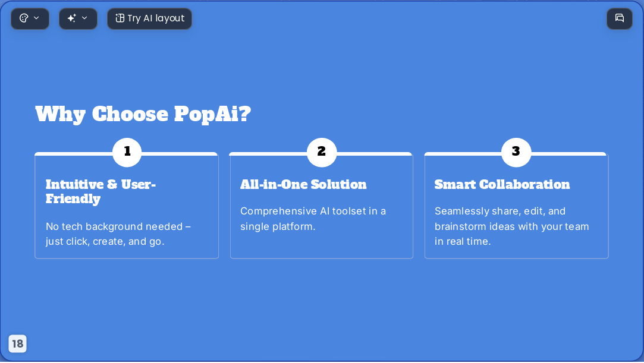
Task: Select the number 2 circle badge
Action: pyautogui.click(x=322, y=152)
